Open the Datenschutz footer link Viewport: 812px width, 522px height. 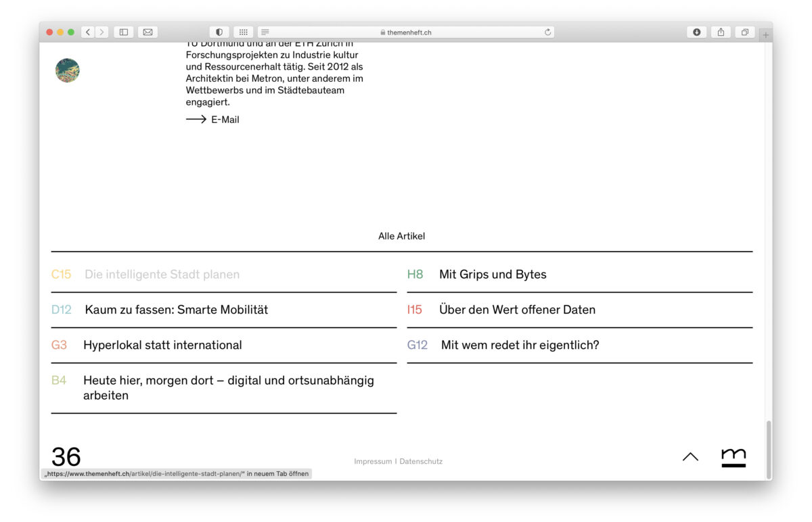(x=421, y=461)
